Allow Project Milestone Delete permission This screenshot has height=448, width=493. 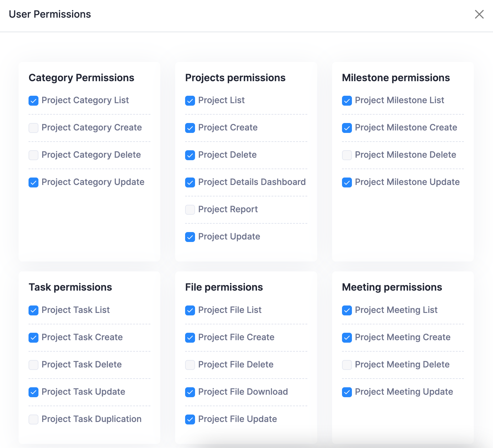pos(347,155)
